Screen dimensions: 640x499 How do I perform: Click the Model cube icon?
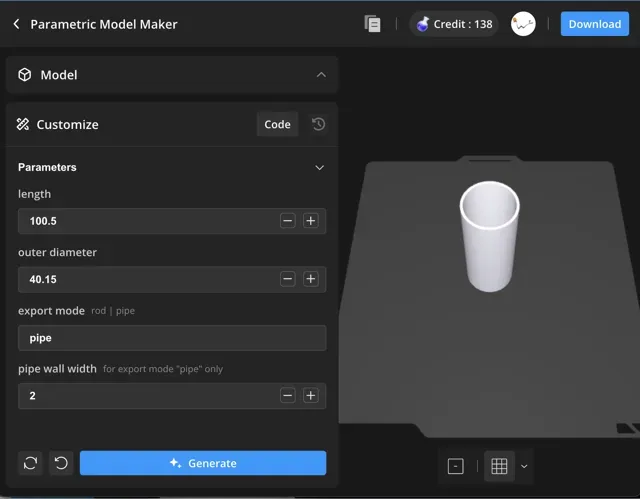24,75
